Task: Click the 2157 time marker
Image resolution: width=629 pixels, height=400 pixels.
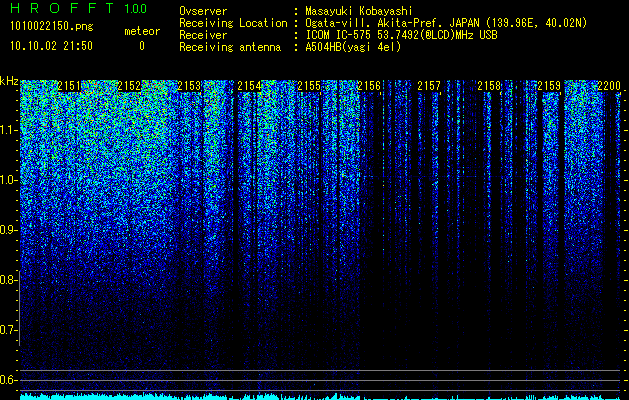Action: coord(429,86)
